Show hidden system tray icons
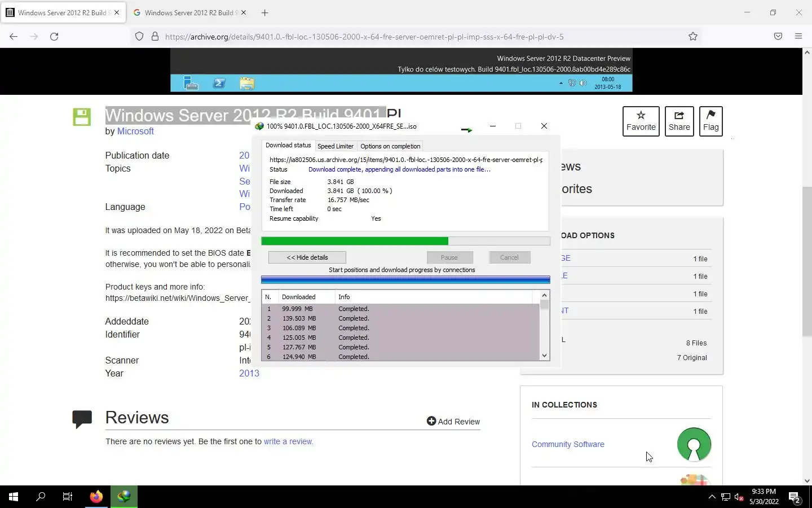This screenshot has height=508, width=812. [712, 497]
